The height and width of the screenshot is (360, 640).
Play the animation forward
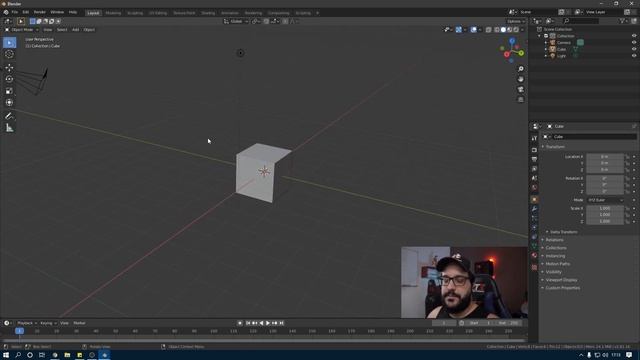268,323
